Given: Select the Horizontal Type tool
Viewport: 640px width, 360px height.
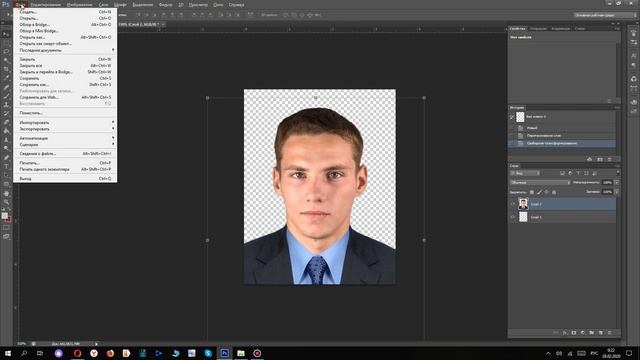Looking at the screenshot, I should (6, 166).
